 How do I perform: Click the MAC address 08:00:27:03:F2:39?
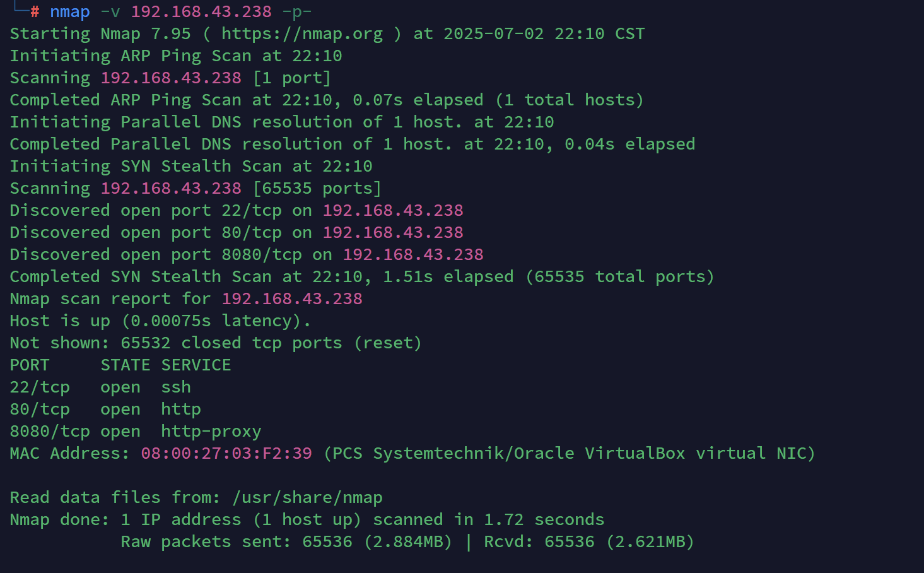pyautogui.click(x=226, y=454)
